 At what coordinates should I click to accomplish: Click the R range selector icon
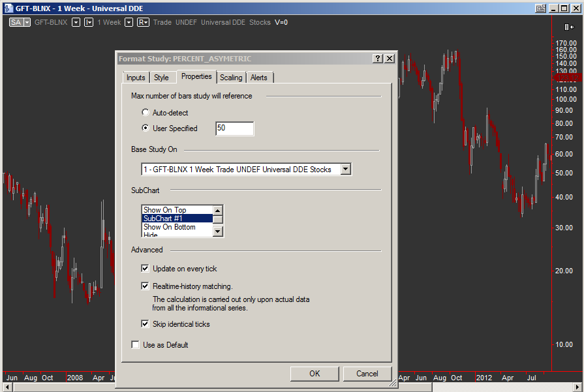143,22
